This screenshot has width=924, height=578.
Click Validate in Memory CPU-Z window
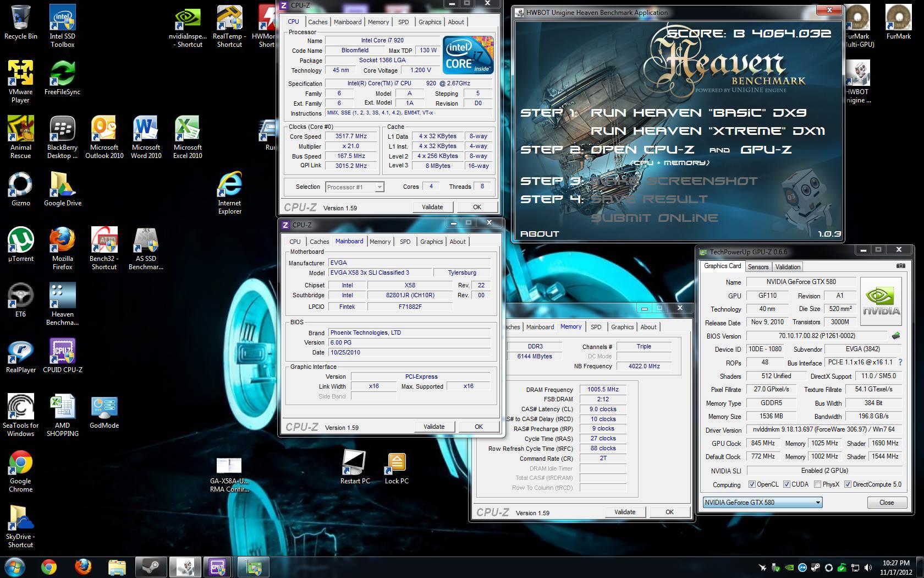pyautogui.click(x=625, y=512)
